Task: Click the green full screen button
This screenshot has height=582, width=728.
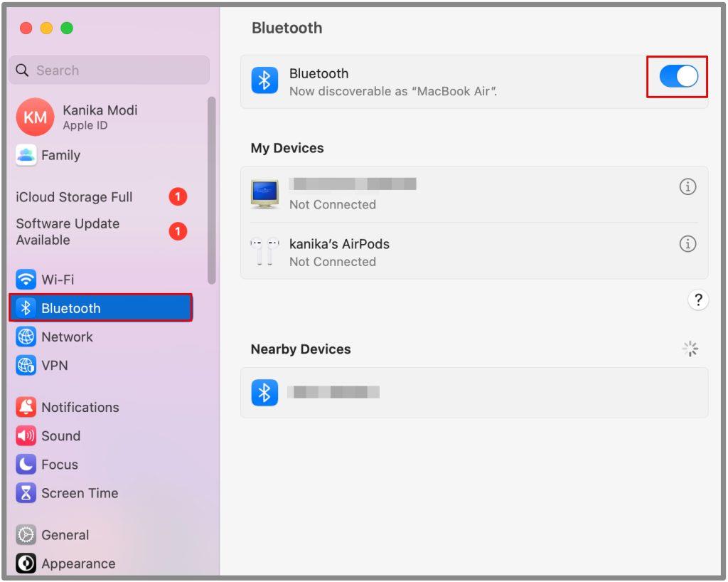Action: pyautogui.click(x=67, y=28)
